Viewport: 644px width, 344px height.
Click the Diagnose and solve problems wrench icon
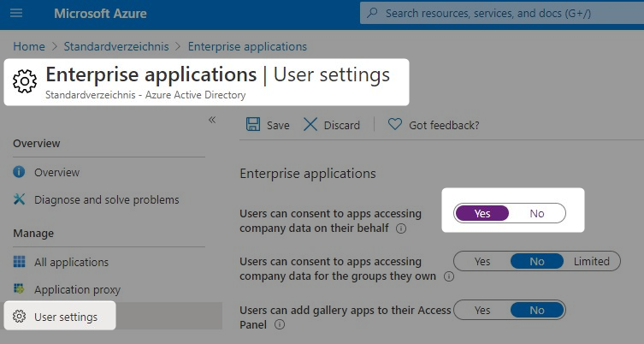coord(20,199)
